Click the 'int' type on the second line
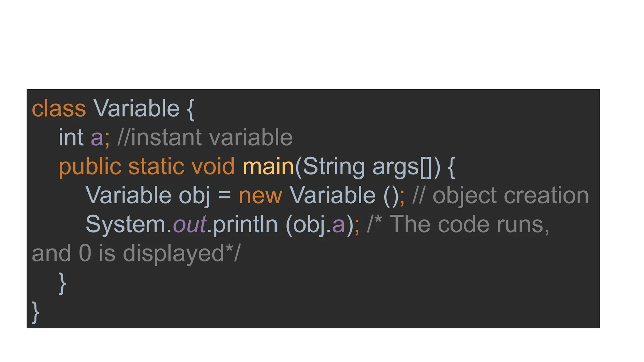Viewport: 644px width, 362px height. (71, 138)
